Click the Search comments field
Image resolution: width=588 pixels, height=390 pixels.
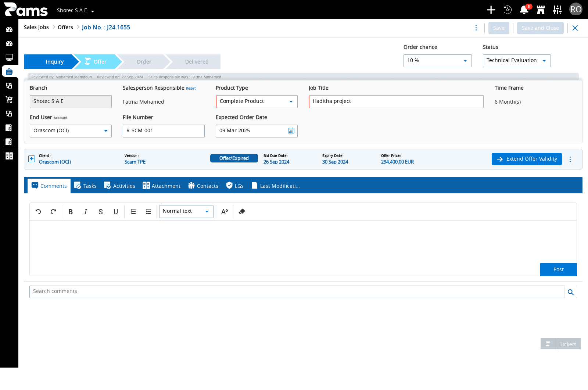tap(297, 292)
